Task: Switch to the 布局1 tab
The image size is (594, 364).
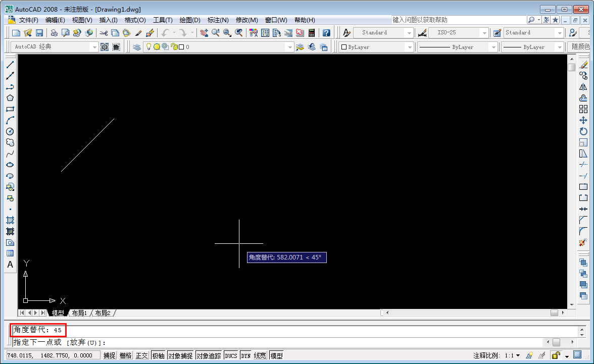Action: pyautogui.click(x=79, y=313)
